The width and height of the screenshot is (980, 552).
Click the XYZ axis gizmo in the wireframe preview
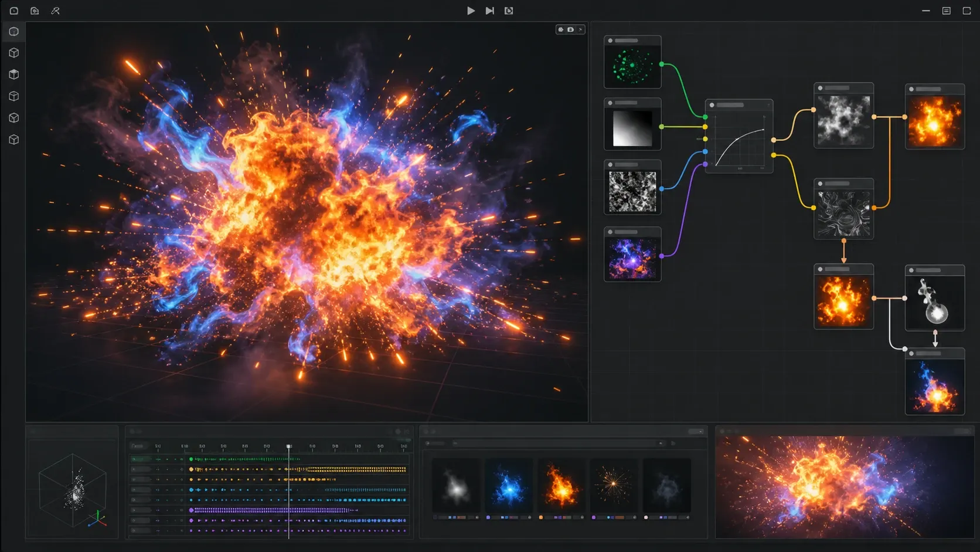tap(97, 519)
